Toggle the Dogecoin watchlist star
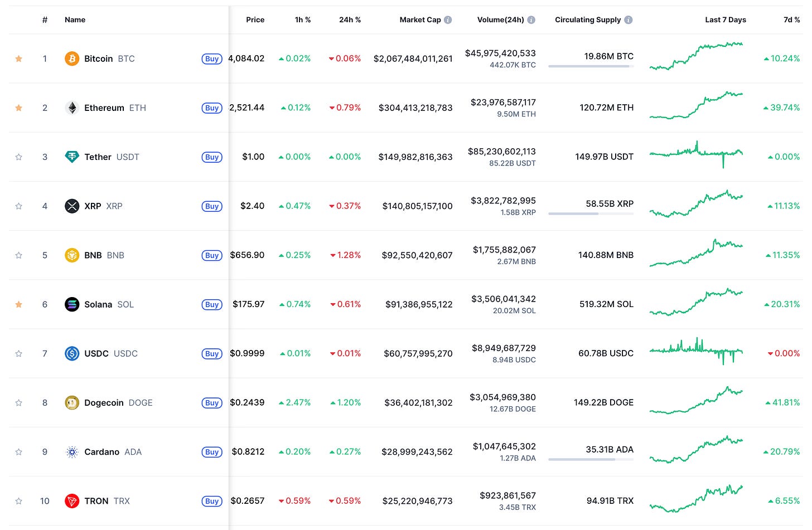812x530 pixels. (18, 402)
